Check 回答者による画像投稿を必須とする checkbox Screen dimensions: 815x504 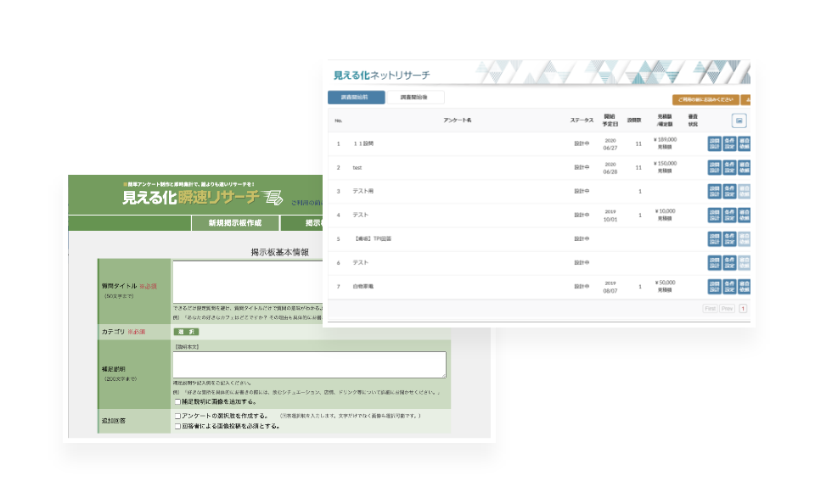click(x=177, y=427)
